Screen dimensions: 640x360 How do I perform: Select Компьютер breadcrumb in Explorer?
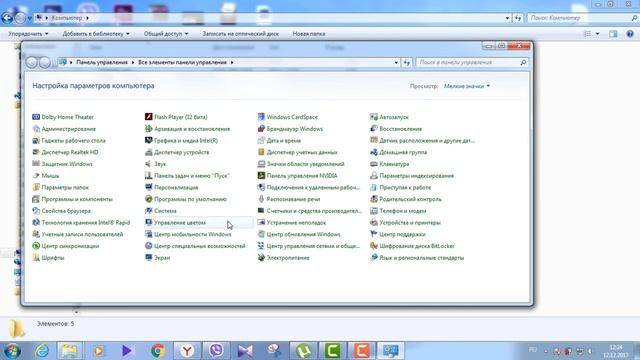point(67,18)
